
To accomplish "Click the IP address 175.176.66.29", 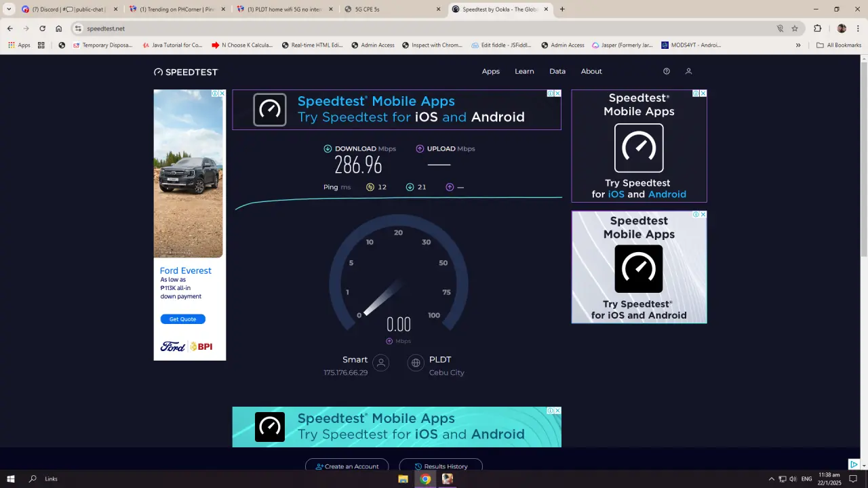I will (x=346, y=373).
